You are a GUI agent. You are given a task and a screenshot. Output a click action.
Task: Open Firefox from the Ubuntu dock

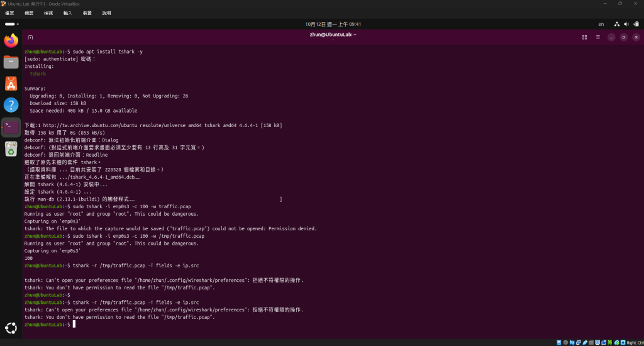tap(11, 40)
